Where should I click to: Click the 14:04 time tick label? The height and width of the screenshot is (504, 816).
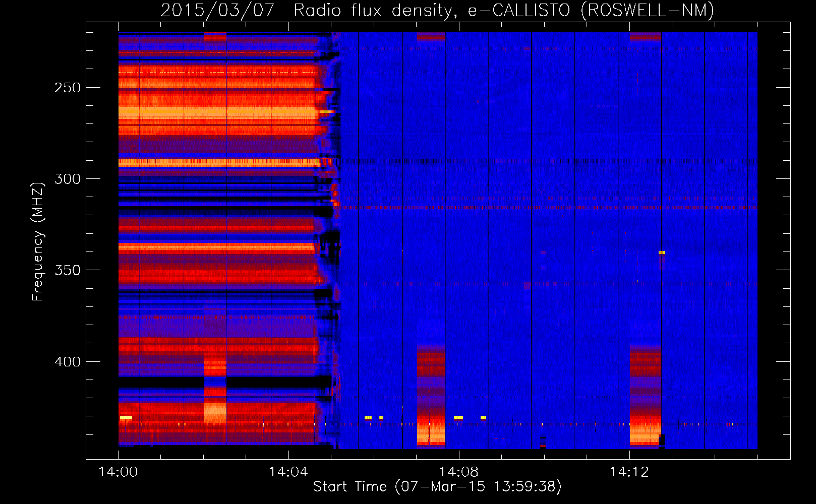(288, 472)
